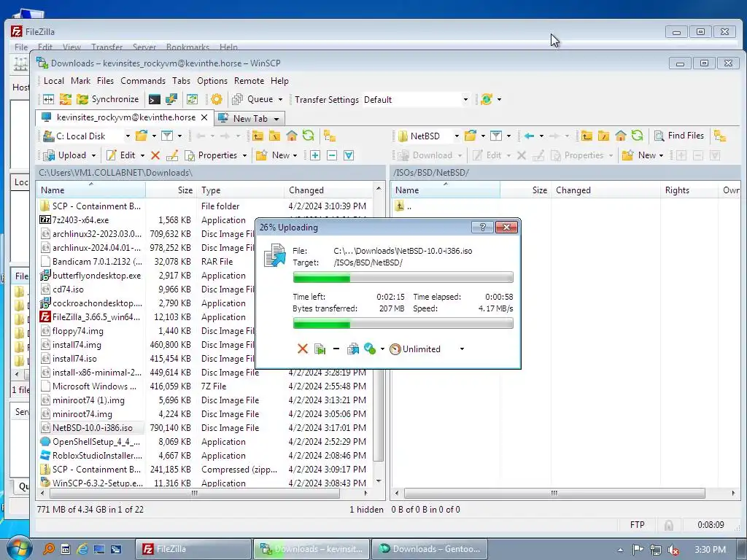The width and height of the screenshot is (747, 560).
Task: Click the help button in upload dialog
Action: point(482,227)
